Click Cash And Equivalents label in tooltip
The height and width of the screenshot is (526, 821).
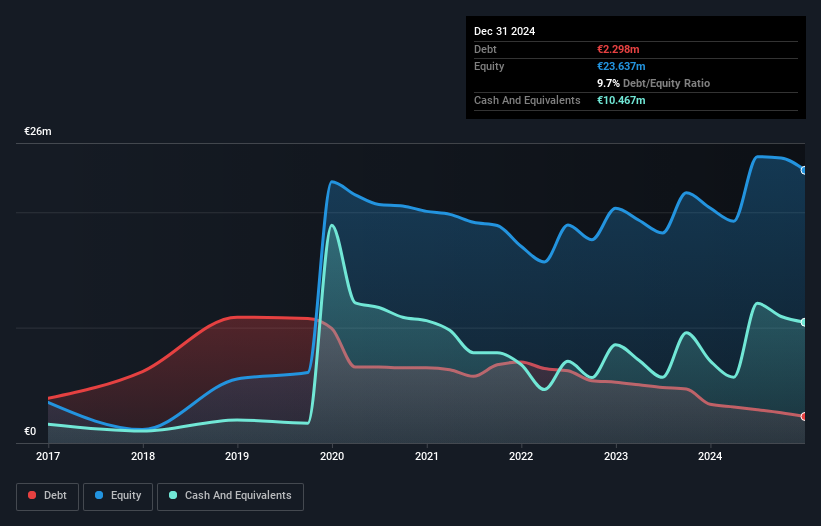pyautogui.click(x=527, y=100)
